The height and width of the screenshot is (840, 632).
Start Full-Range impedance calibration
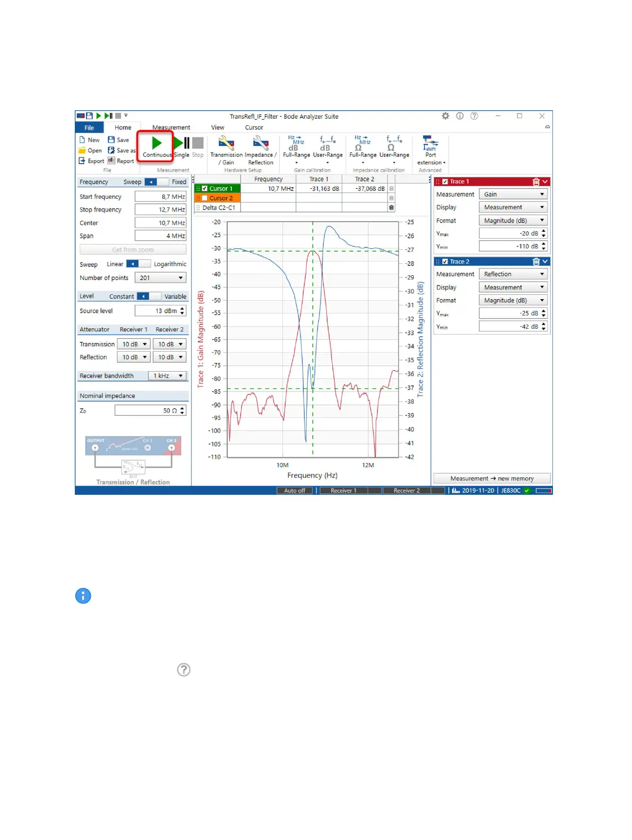pyautogui.click(x=363, y=149)
